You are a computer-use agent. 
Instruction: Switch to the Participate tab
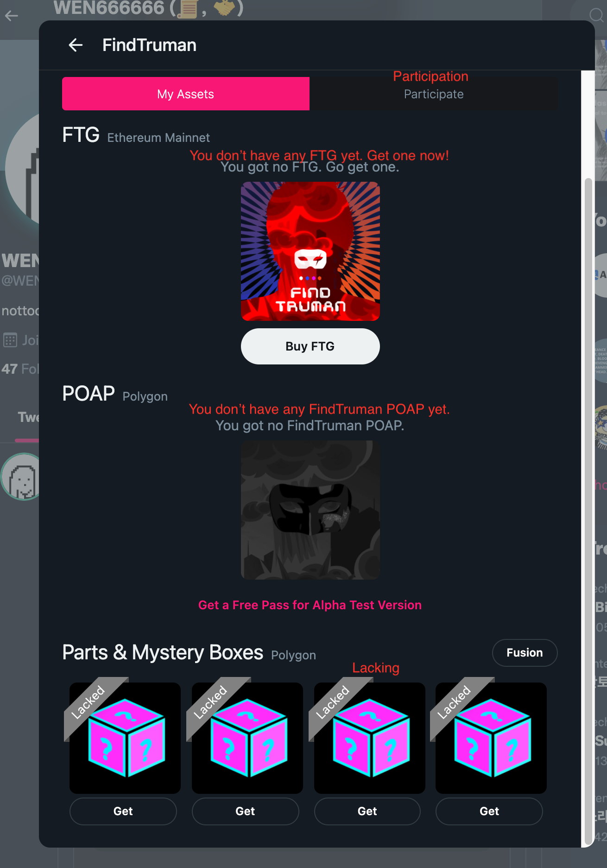coord(434,94)
